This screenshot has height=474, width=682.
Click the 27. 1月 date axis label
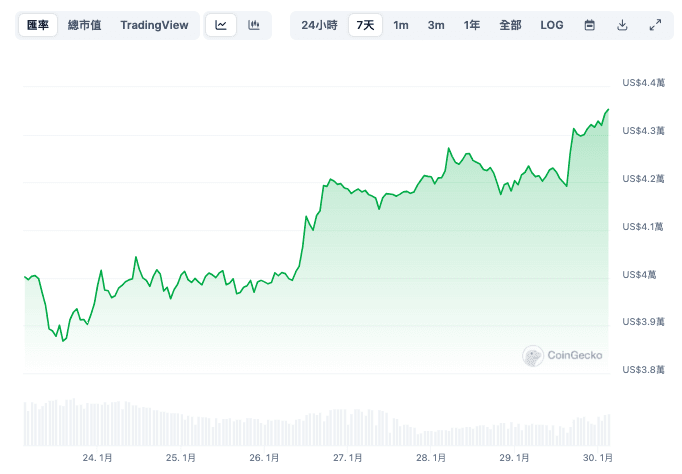(x=348, y=457)
